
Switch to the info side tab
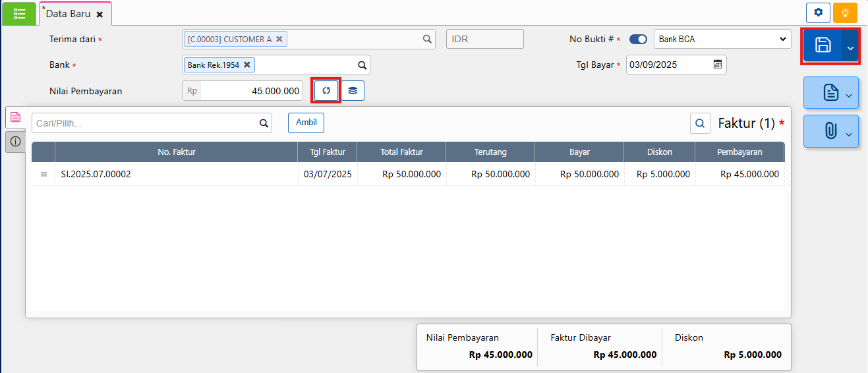(x=15, y=141)
